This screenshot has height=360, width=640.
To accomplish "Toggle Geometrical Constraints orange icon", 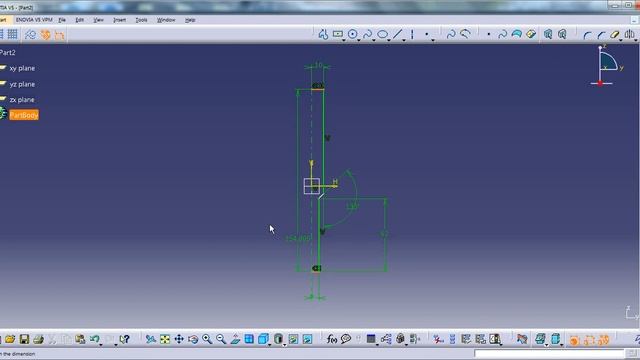I will click(x=45, y=35).
